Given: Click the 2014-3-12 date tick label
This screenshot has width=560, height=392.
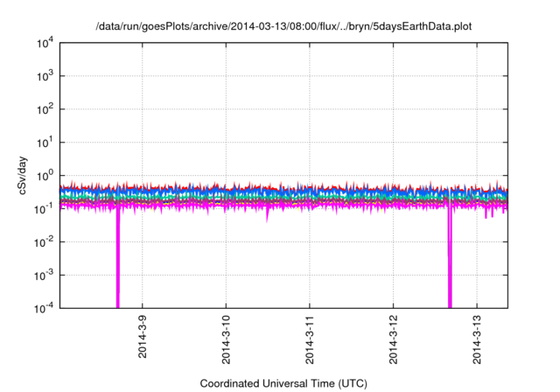Looking at the screenshot, I should point(393,339).
